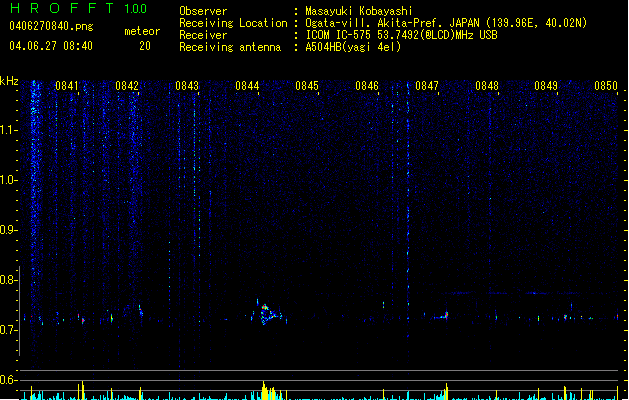Click the 0.8 kHz axis label
629x400 pixels.
pyautogui.click(x=8, y=280)
